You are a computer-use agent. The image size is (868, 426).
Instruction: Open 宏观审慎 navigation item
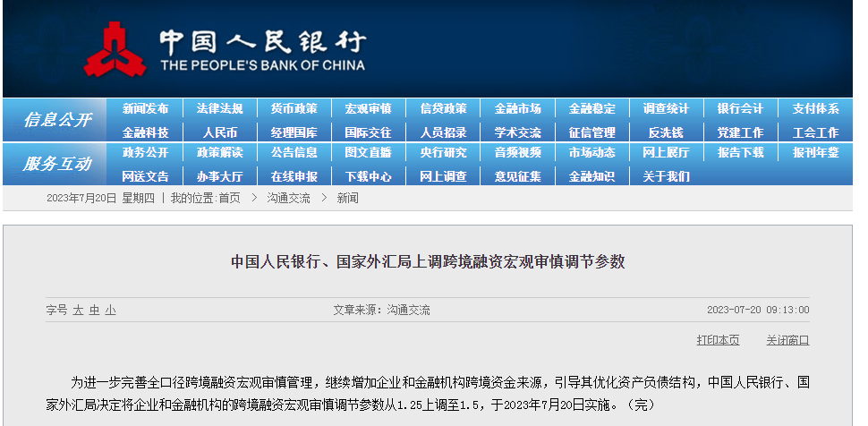368,108
